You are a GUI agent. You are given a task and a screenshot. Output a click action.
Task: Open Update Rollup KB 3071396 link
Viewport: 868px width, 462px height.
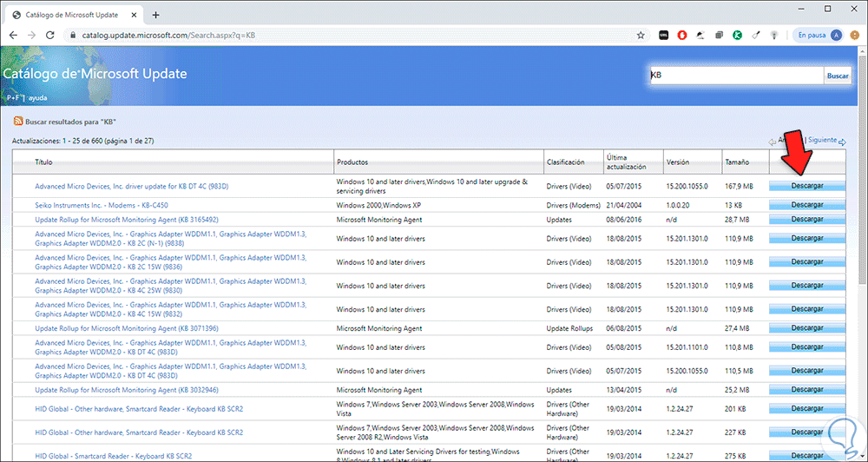(126, 328)
